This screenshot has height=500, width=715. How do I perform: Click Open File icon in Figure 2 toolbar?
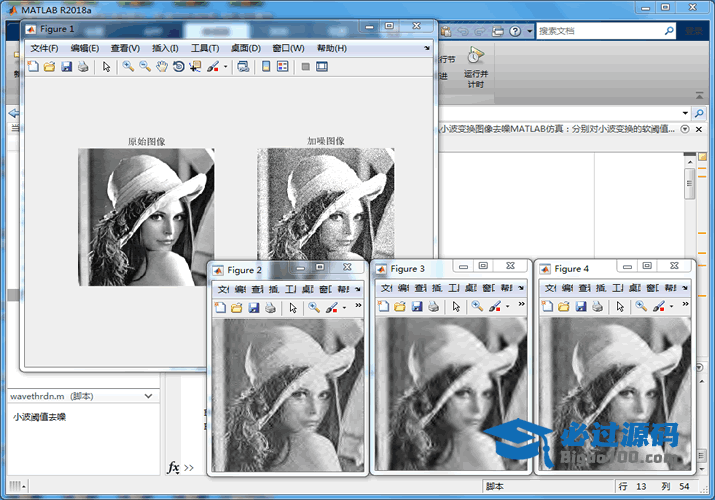click(x=237, y=307)
